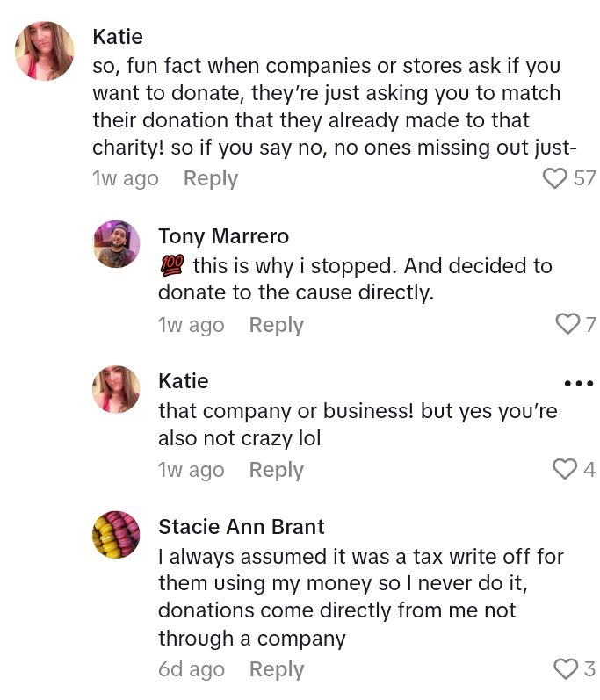This screenshot has height=700, width=600.
Task: Reply to Katie's top comment
Action: pyautogui.click(x=210, y=178)
